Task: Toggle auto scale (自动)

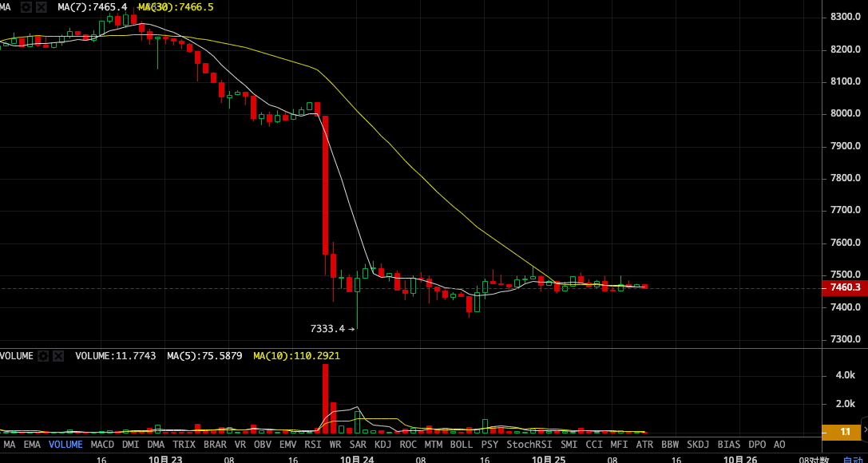Action: point(854,460)
